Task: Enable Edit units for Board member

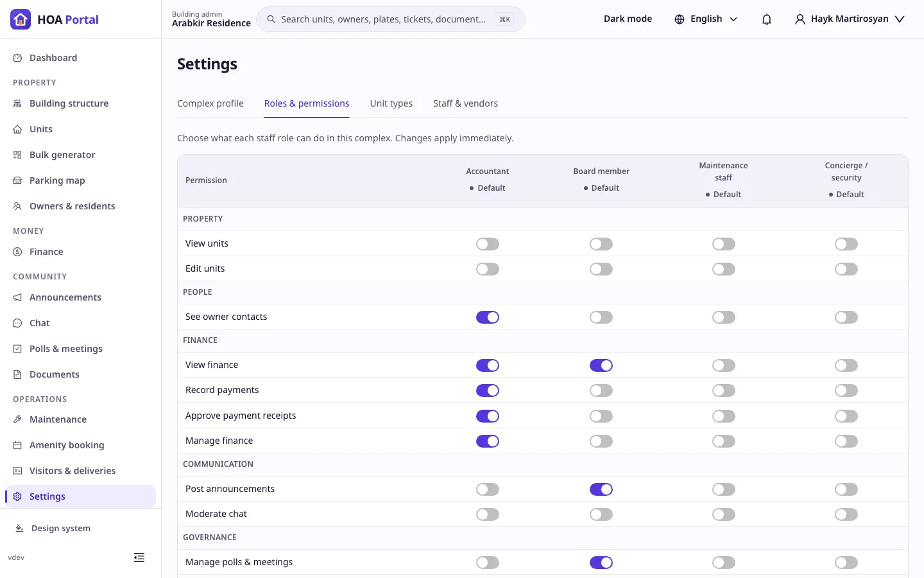Action: pos(601,269)
